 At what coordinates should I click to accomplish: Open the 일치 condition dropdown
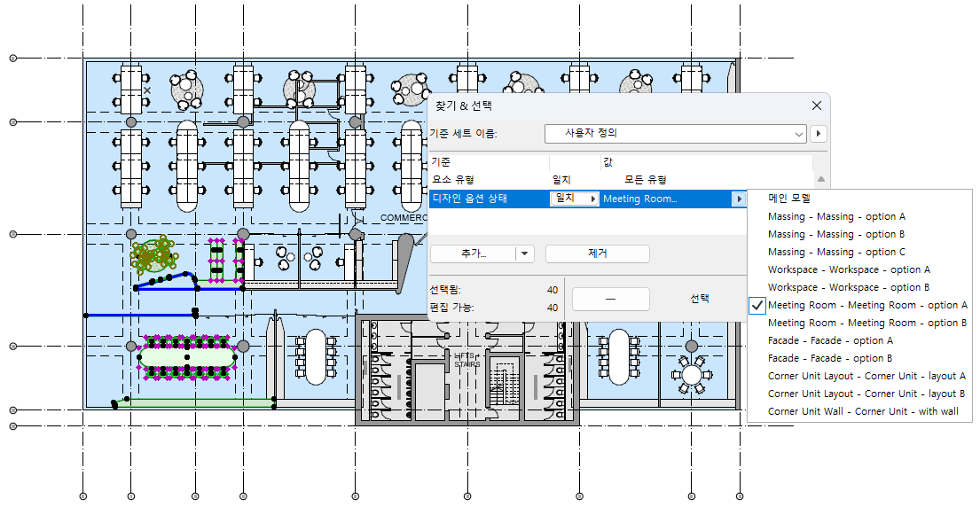(x=574, y=199)
